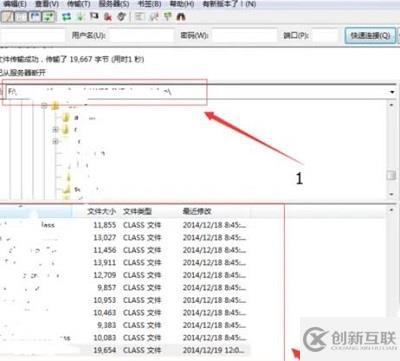Click CLASS 文件 type in the 19,654 row
Image resolution: width=400 pixels, height=361 pixels.
[x=142, y=350]
